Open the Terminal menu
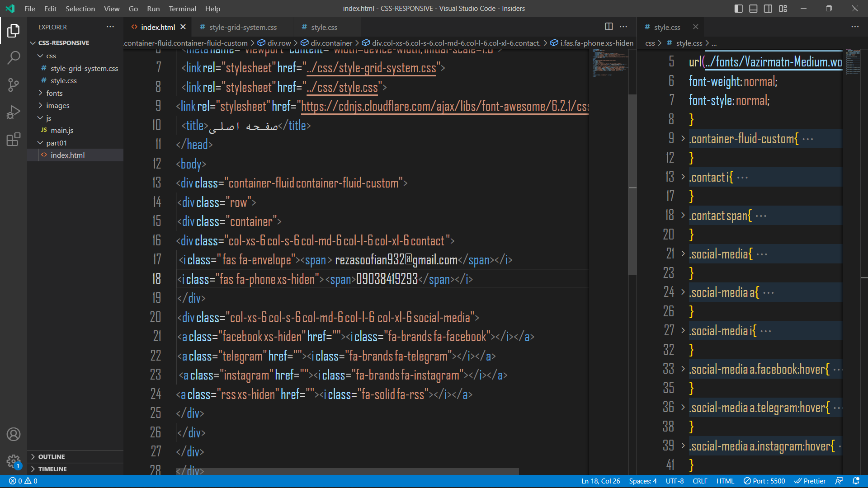The image size is (868, 488). click(x=182, y=9)
